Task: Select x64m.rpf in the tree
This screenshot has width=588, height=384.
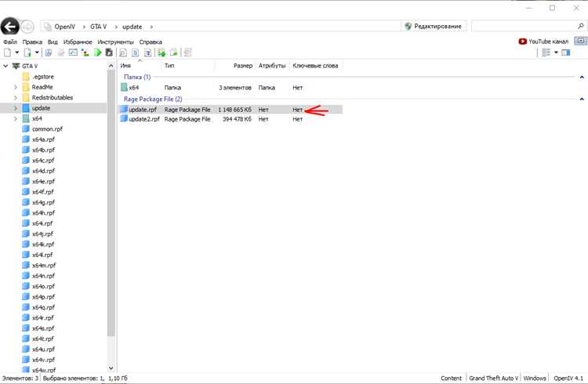Action: pos(39,266)
